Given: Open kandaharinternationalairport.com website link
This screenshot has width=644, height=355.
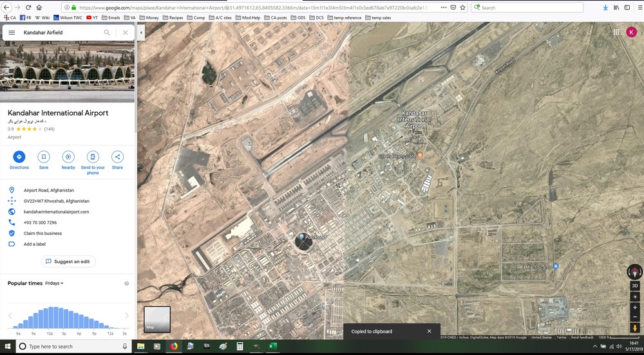Looking at the screenshot, I should click(56, 212).
